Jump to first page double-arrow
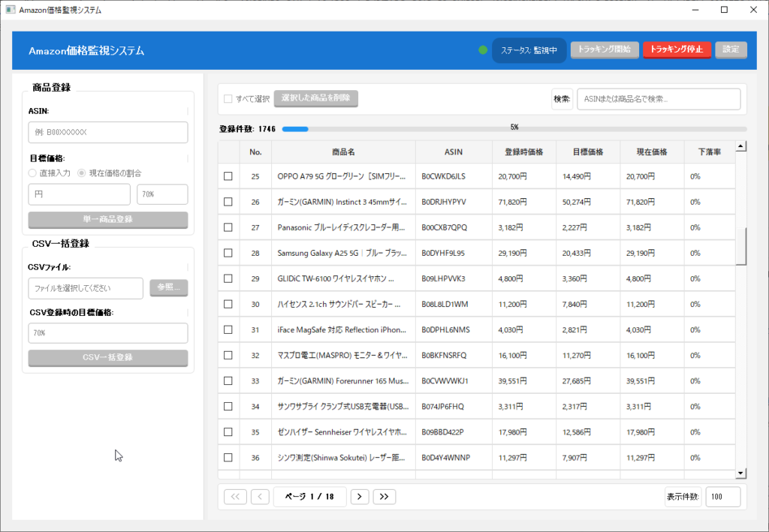The width and height of the screenshot is (769, 532). click(235, 496)
